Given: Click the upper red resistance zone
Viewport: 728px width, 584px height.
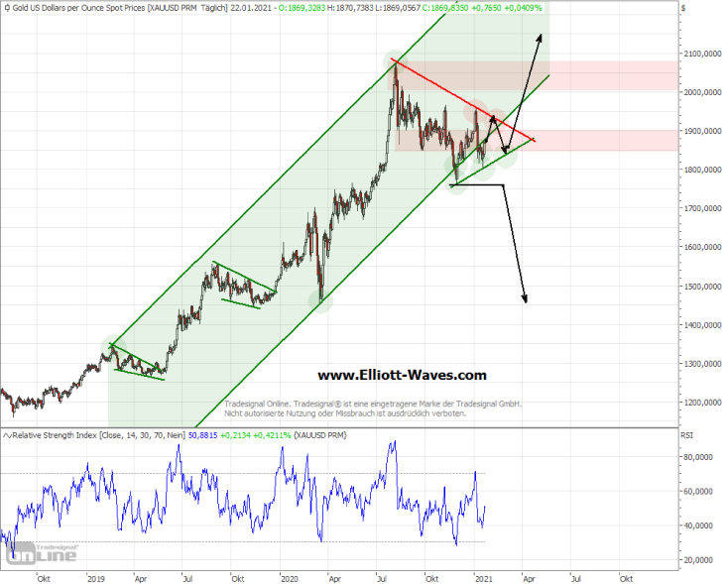Looking at the screenshot, I should coord(615,75).
